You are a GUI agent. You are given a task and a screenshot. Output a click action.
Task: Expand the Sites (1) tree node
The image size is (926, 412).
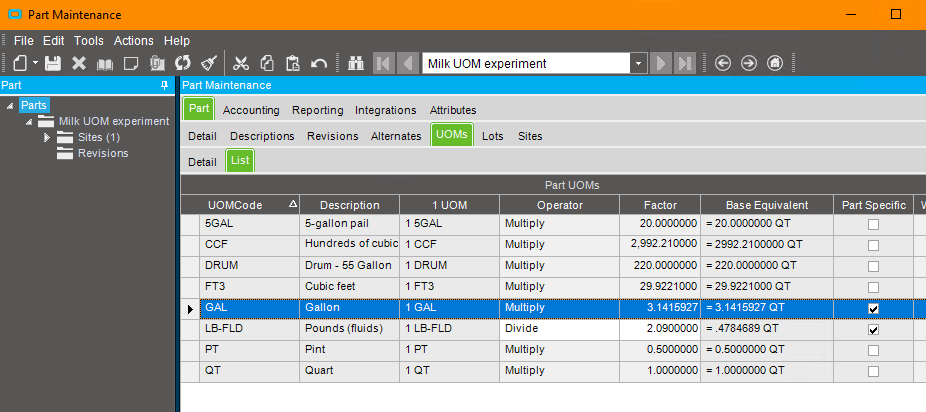pyautogui.click(x=48, y=138)
